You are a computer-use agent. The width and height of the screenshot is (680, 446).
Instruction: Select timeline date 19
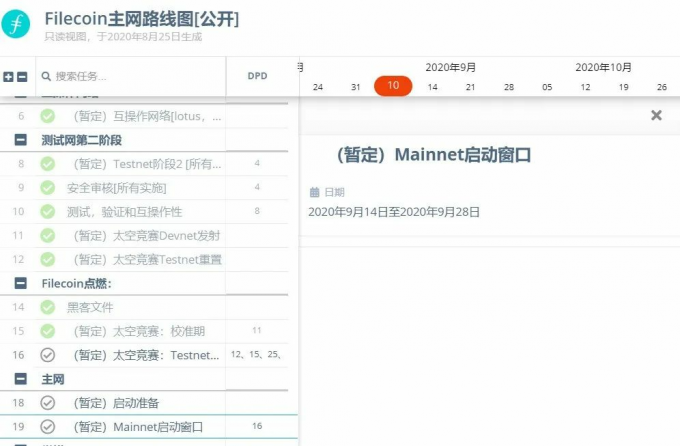[624, 87]
